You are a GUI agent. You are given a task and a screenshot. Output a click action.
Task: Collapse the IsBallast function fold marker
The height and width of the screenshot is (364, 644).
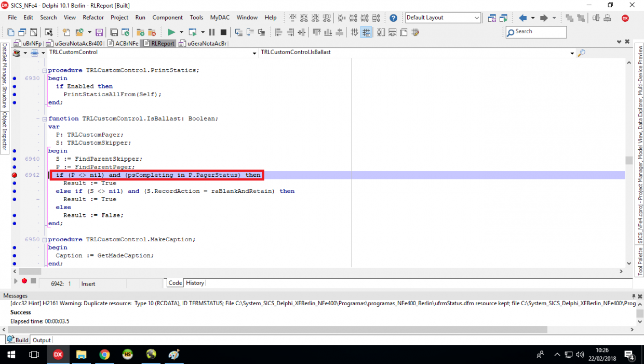coord(45,119)
